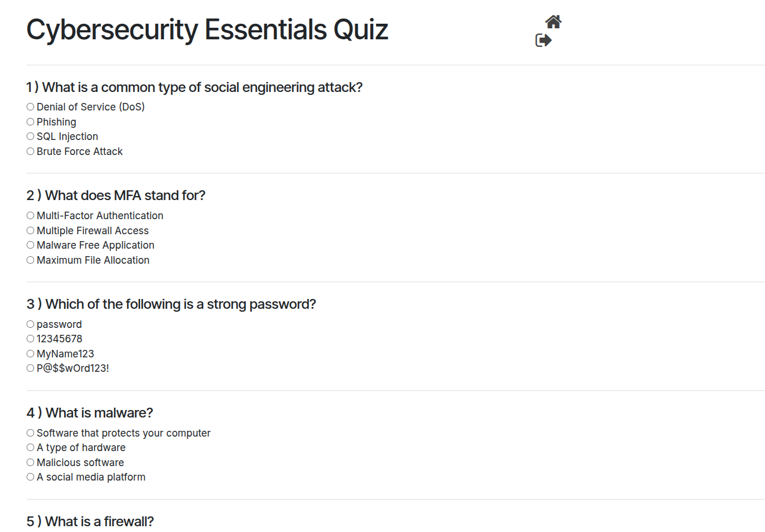Viewport: 765px width, 532px height.
Task: Choose Denial of Service (DoS) option
Action: [x=30, y=107]
